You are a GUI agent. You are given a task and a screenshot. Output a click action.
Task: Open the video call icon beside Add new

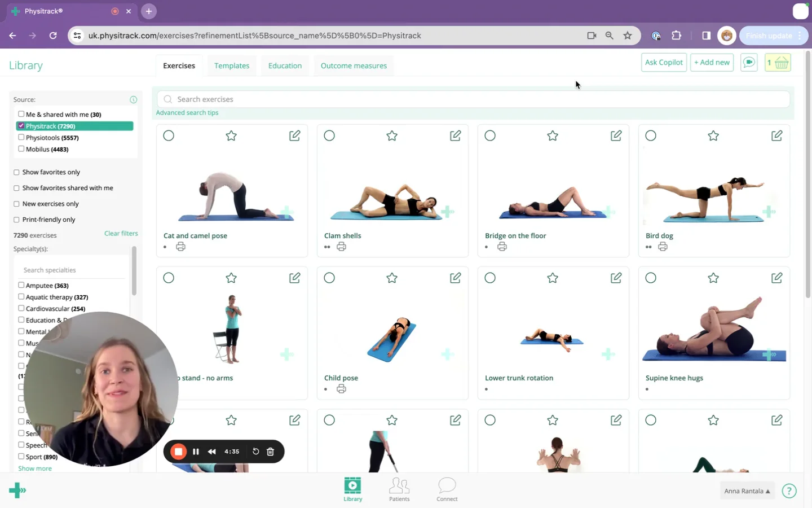(x=749, y=62)
